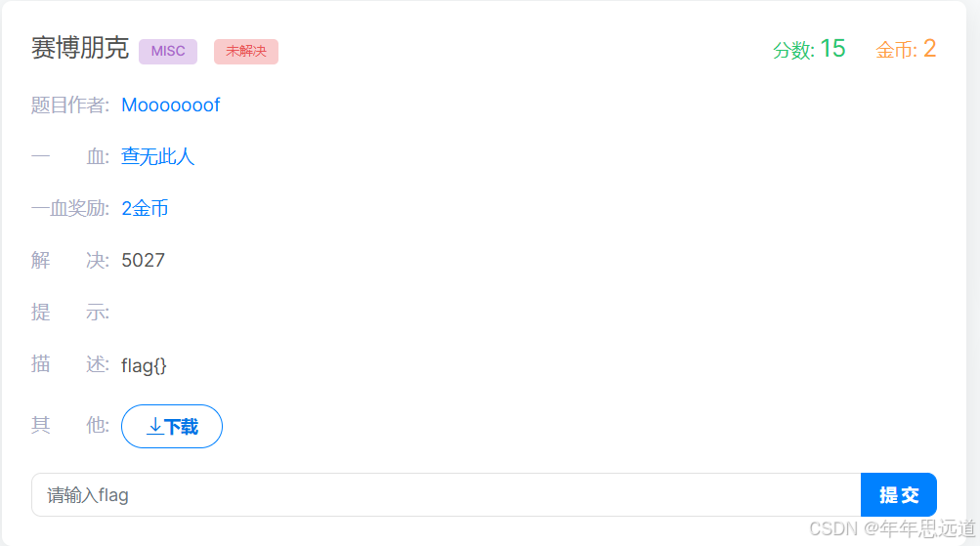This screenshot has height=546, width=980.
Task: Click the CSDN watermark text
Action: [x=892, y=528]
